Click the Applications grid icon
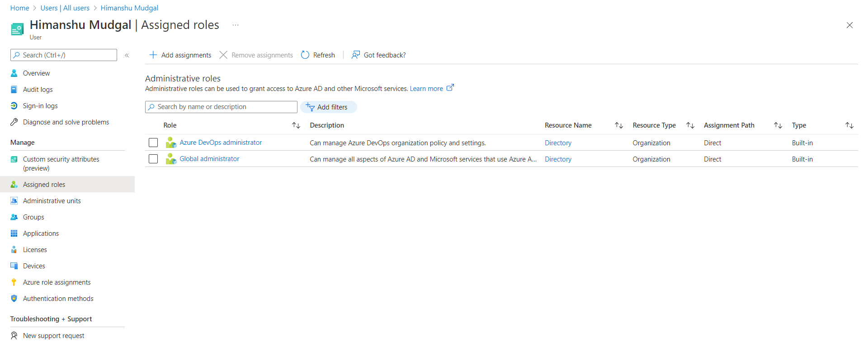 [14, 233]
